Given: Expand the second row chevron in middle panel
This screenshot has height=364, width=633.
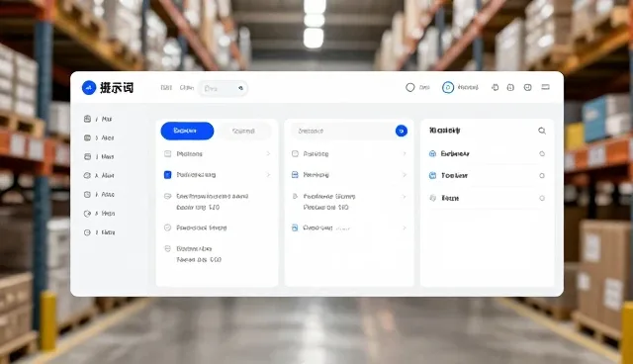Looking at the screenshot, I should click(405, 175).
